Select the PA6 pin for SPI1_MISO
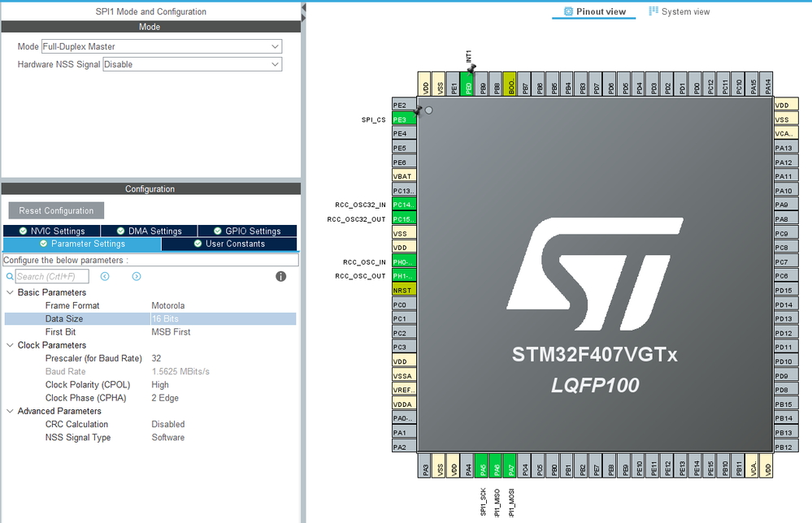Screen dimensions: 812x523 (x=497, y=465)
